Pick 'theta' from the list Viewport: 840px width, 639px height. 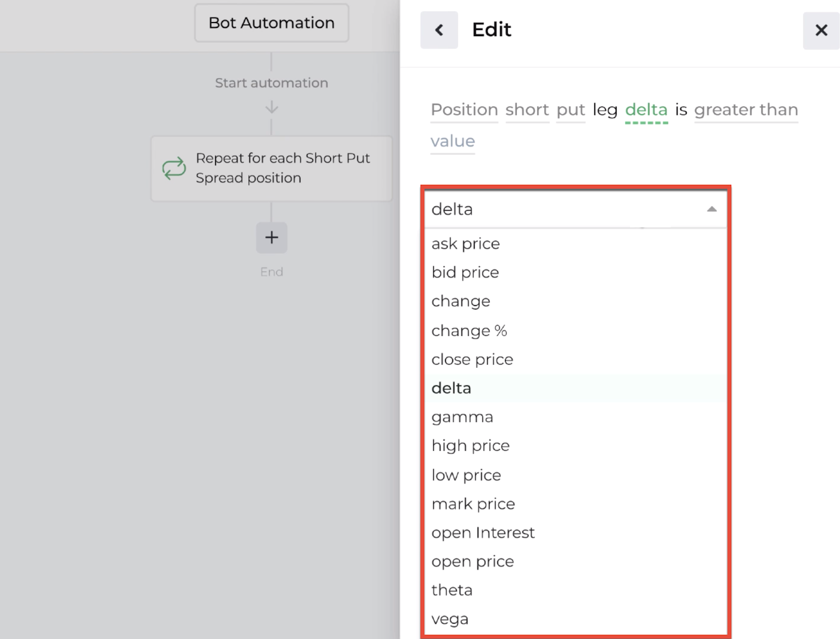[575, 590]
